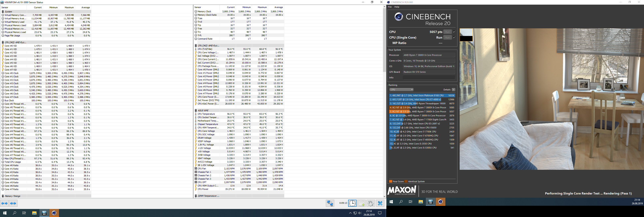Click the HWiNFO vertical scrollbar thumb
The height and width of the screenshot is (217, 644).
click(x=384, y=40)
